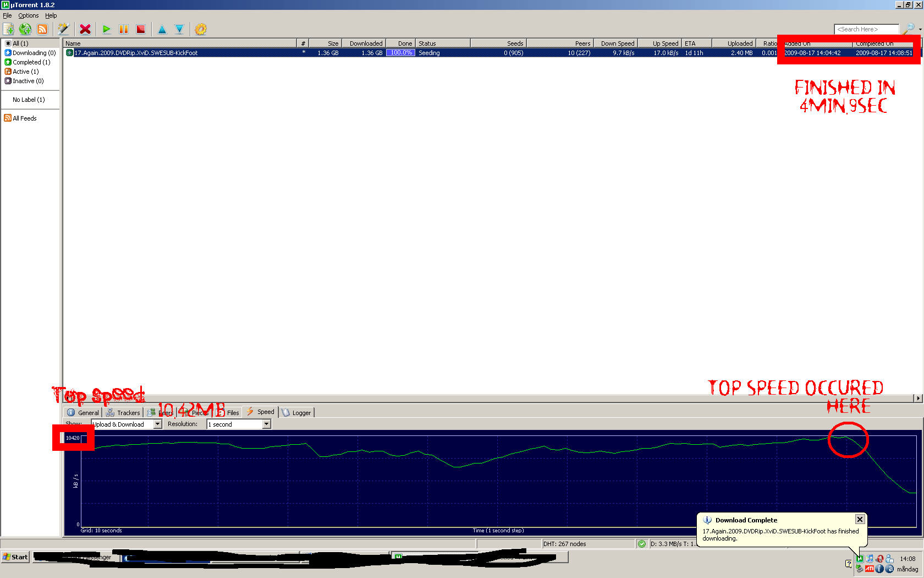Sort by the Uploaded column header
Image resolution: width=924 pixels, height=578 pixels.
(x=734, y=43)
